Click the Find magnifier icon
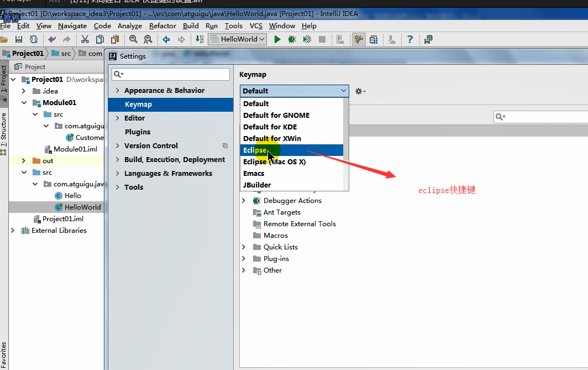The width and height of the screenshot is (588, 370). click(x=133, y=39)
